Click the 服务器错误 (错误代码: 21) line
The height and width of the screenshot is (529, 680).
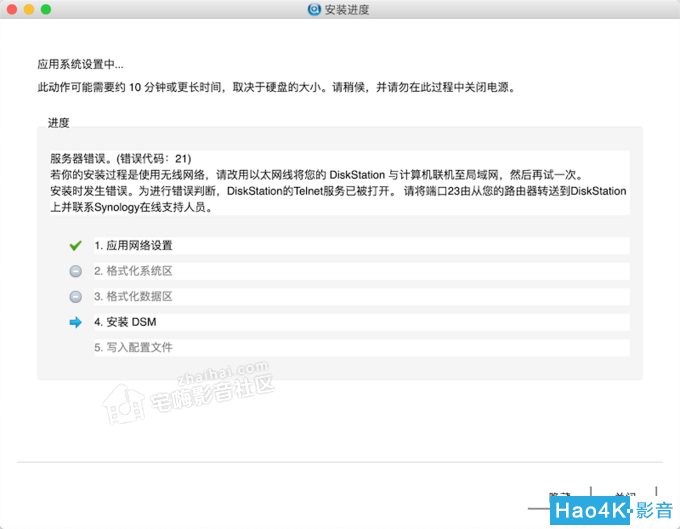click(121, 159)
